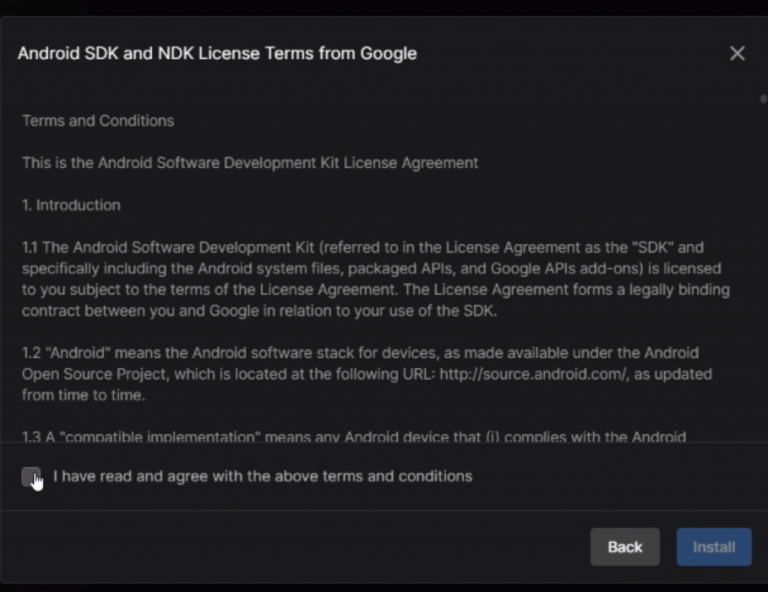Close the license terms dialog
The image size is (768, 592).
coord(737,53)
